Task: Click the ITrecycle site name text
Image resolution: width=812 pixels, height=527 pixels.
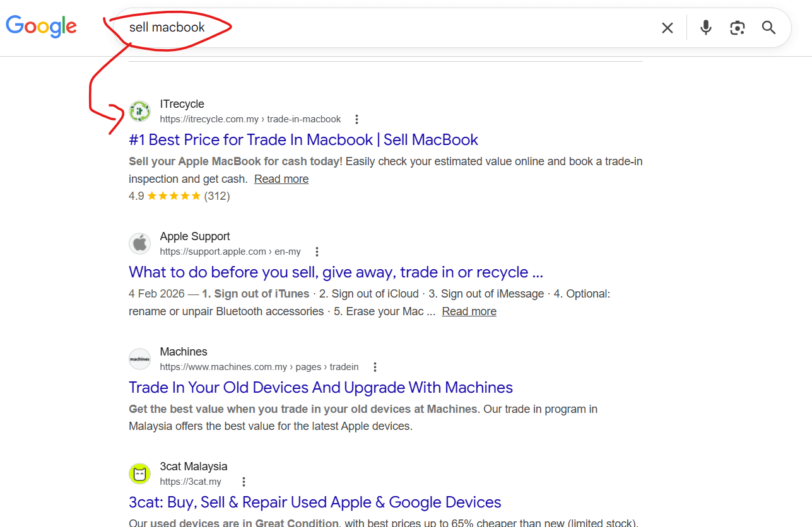Action: click(x=182, y=104)
